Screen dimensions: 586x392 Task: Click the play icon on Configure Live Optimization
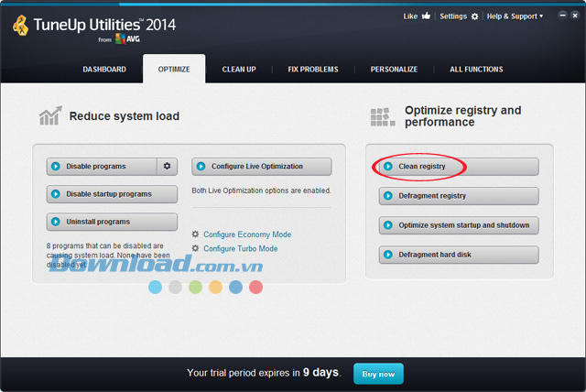tap(201, 167)
